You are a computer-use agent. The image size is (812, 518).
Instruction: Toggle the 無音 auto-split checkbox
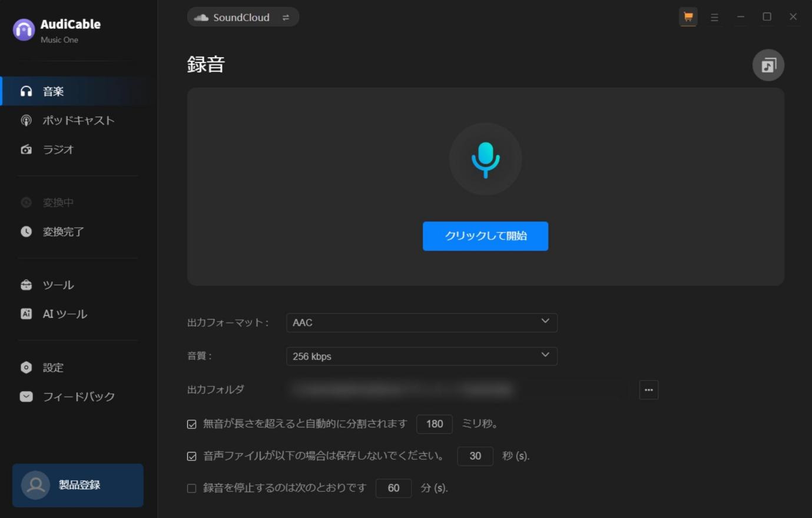pos(191,424)
